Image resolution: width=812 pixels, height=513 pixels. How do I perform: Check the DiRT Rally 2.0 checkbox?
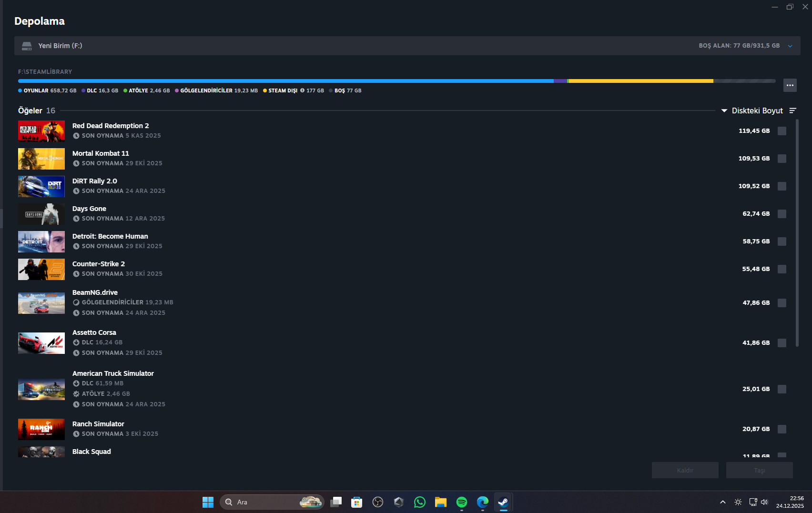782,186
